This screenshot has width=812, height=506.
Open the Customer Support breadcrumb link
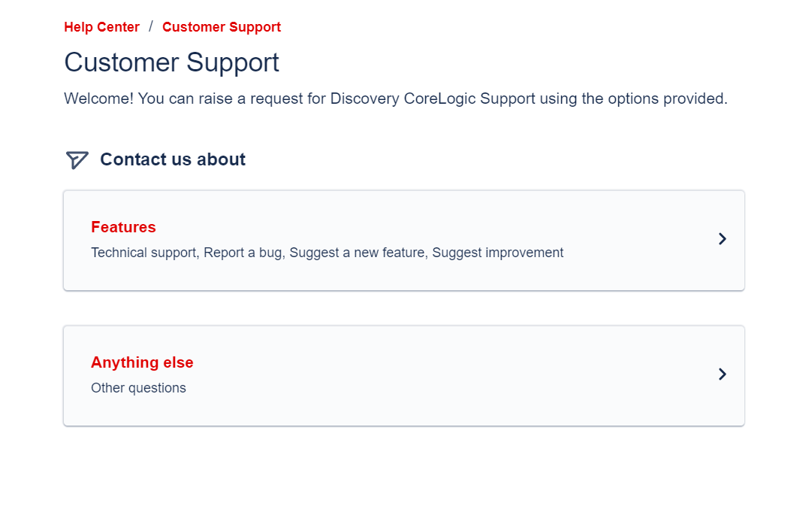click(222, 27)
